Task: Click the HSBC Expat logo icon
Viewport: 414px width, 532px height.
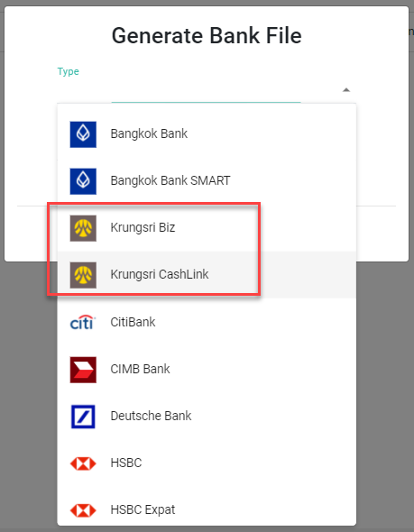Action: click(83, 510)
